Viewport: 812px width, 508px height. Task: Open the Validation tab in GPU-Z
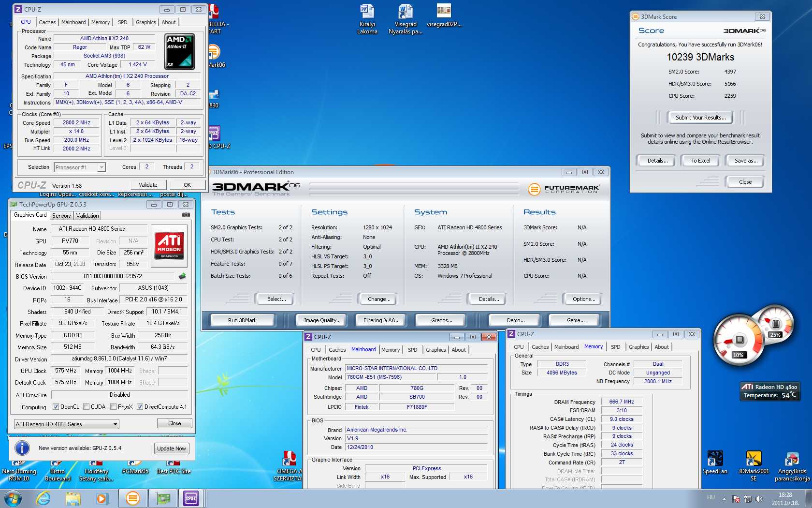87,216
